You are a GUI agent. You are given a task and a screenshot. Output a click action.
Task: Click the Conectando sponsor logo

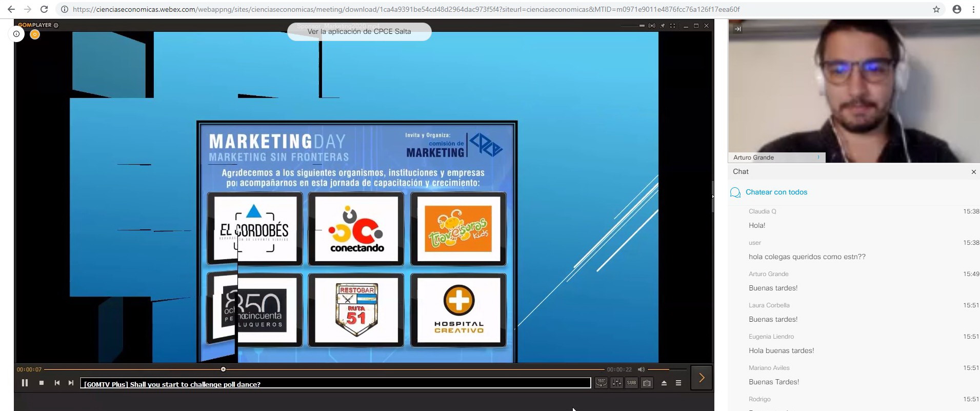356,229
